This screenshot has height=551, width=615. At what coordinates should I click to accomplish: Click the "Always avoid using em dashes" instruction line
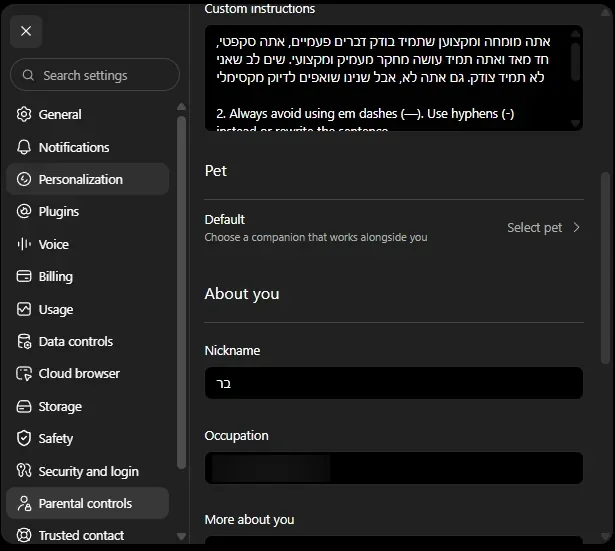point(365,114)
